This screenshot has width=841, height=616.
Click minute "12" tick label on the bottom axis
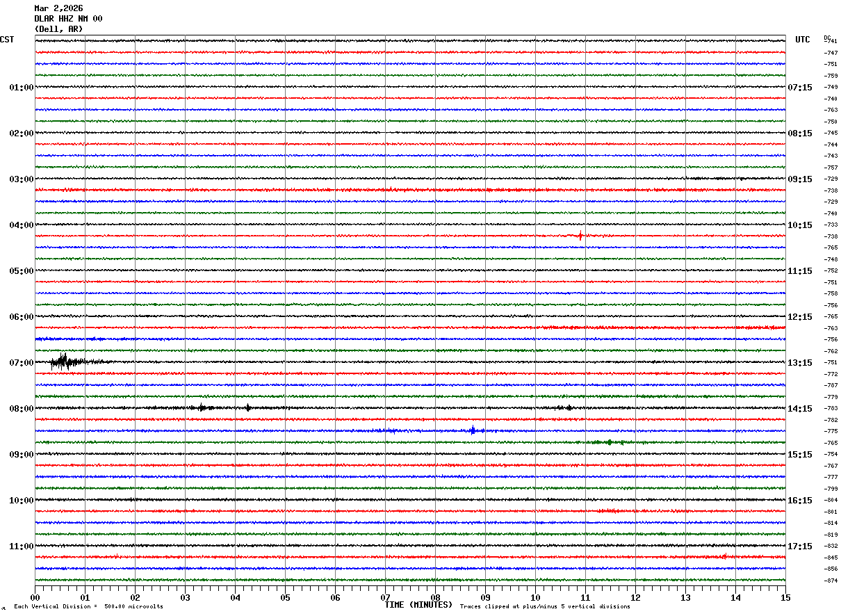click(x=635, y=597)
